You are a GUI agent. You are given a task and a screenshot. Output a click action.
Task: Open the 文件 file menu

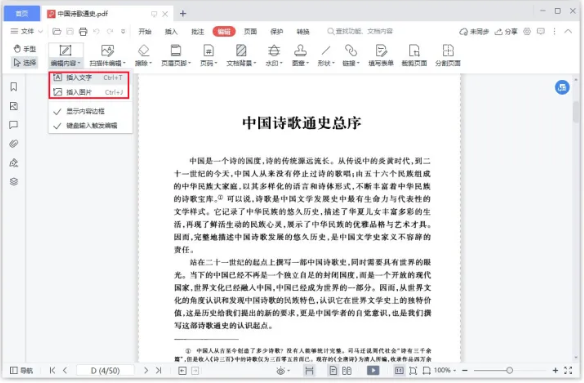(26, 31)
